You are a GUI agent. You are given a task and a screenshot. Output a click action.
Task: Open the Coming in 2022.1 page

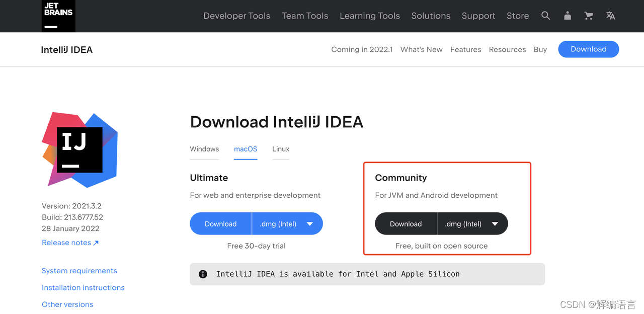[362, 49]
